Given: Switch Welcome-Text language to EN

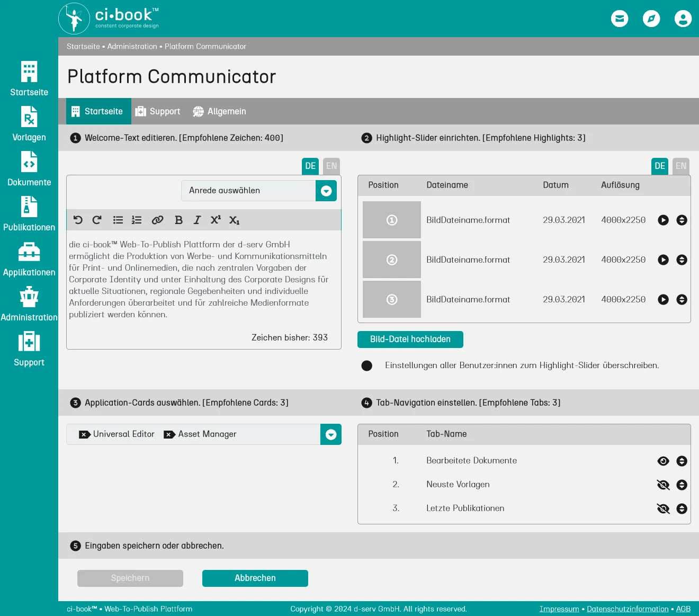Looking at the screenshot, I should tap(331, 166).
